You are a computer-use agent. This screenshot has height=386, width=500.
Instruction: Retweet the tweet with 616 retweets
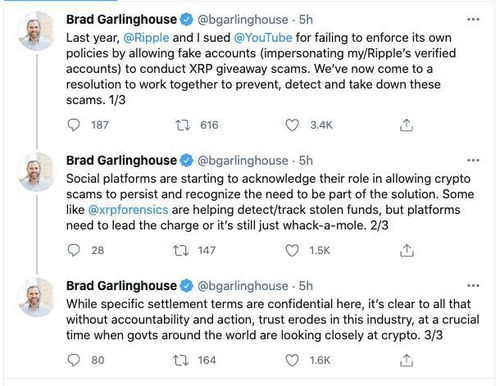click(183, 125)
